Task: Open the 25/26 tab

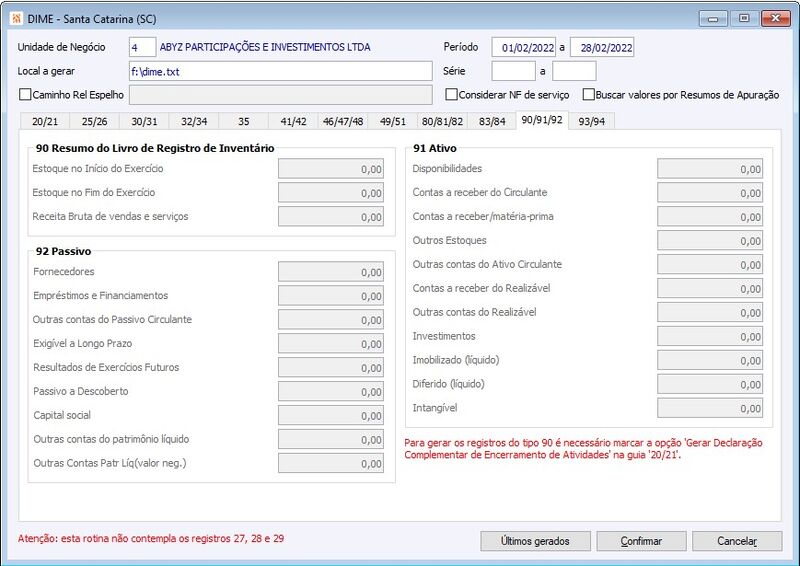Action: [94, 121]
